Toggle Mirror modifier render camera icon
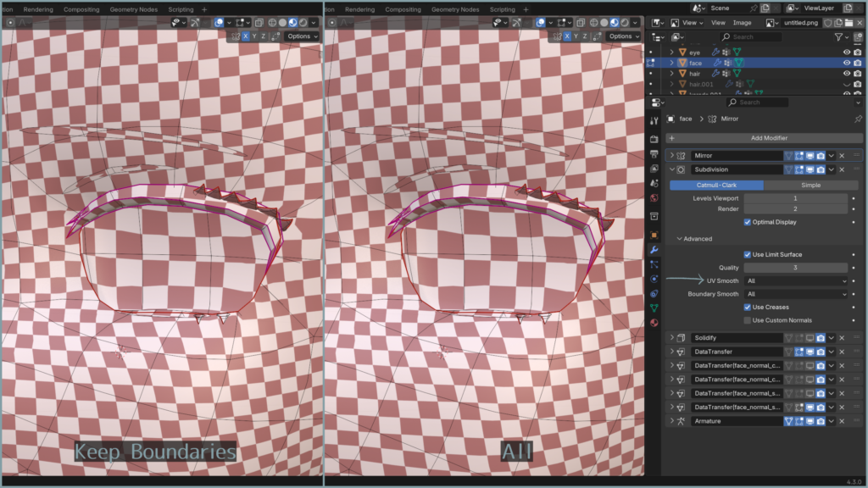The width and height of the screenshot is (868, 488). [x=821, y=156]
